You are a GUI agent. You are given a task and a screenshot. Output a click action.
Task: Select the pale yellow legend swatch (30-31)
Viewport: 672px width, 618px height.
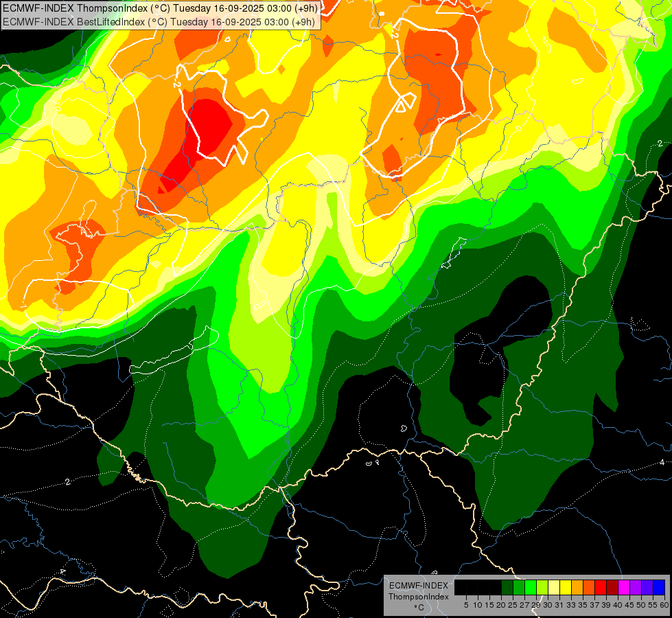[x=554, y=587]
